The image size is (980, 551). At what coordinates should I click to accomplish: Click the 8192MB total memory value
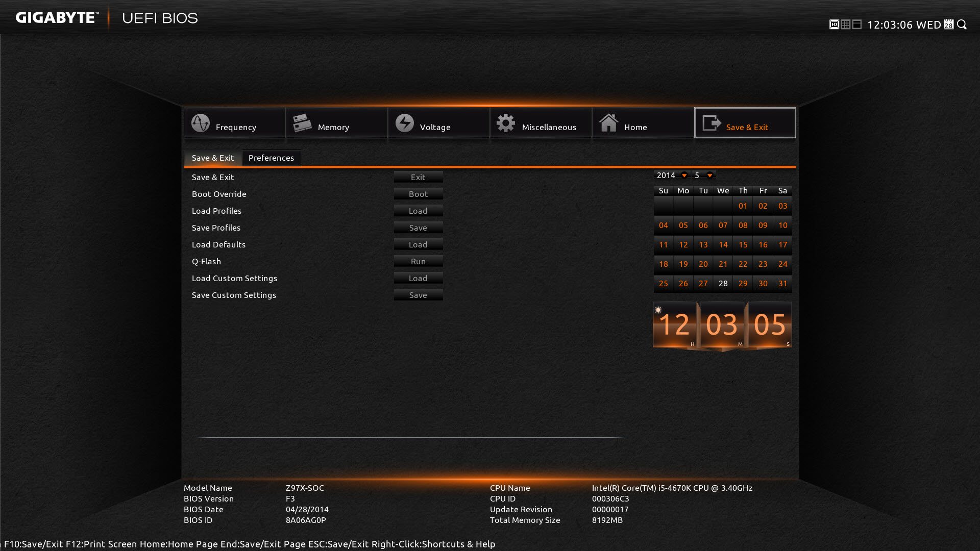(607, 520)
